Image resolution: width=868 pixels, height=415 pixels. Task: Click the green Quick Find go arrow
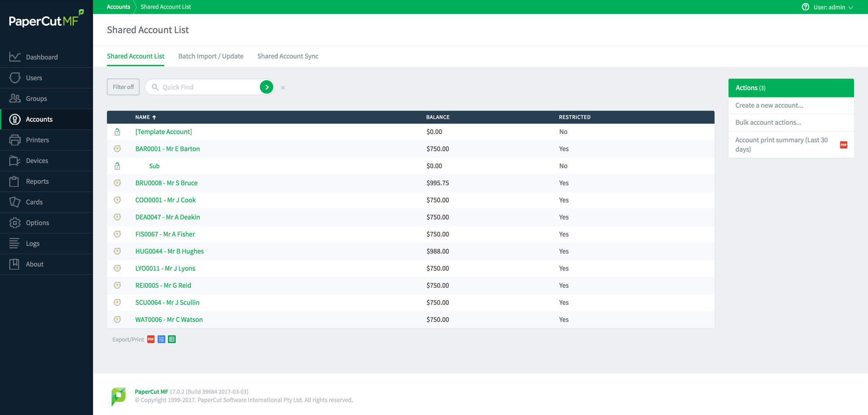click(266, 87)
